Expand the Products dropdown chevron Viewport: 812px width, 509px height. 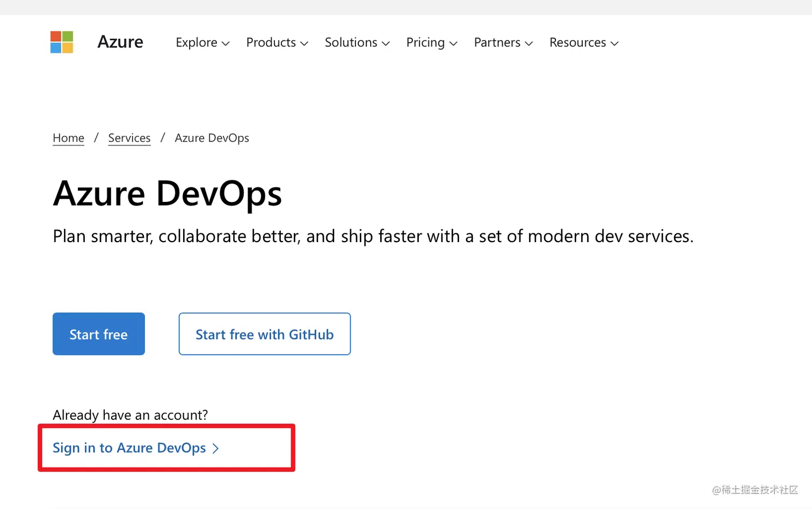coord(305,43)
